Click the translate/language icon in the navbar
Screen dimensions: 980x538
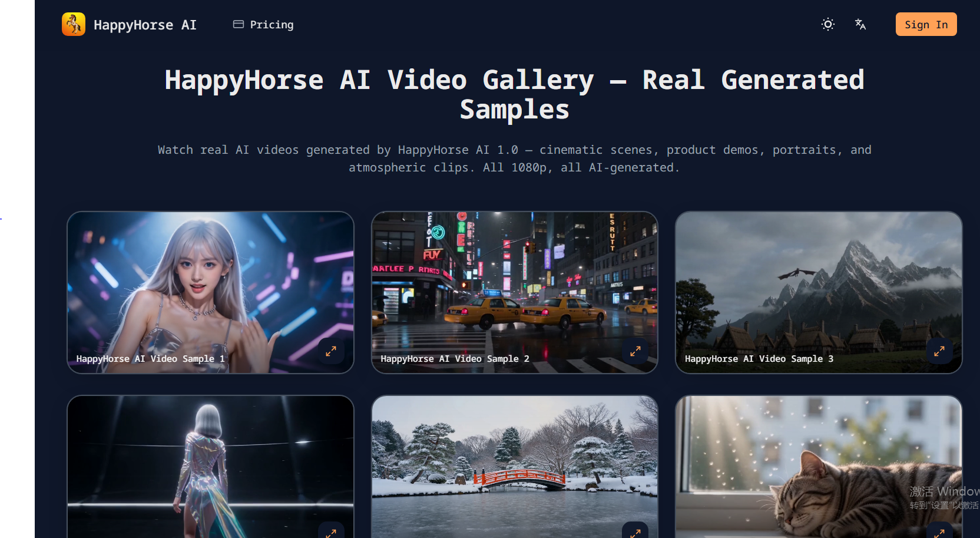[x=860, y=24]
